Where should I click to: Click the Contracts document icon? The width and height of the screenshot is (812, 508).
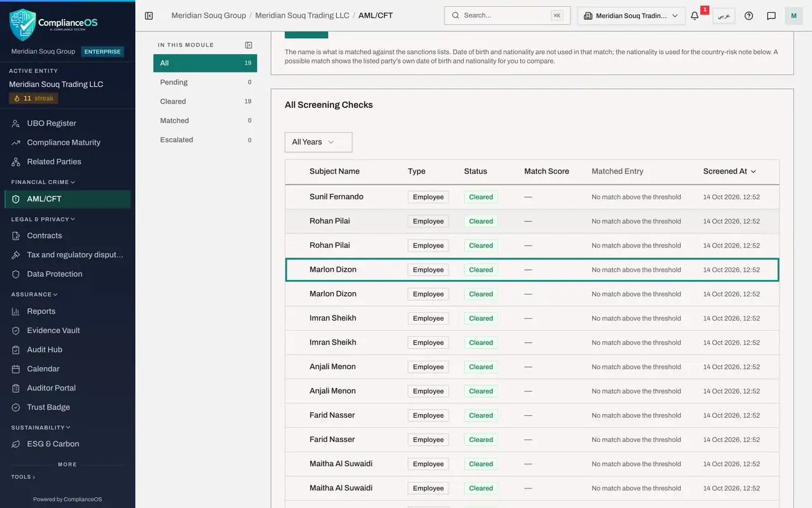pyautogui.click(x=16, y=236)
